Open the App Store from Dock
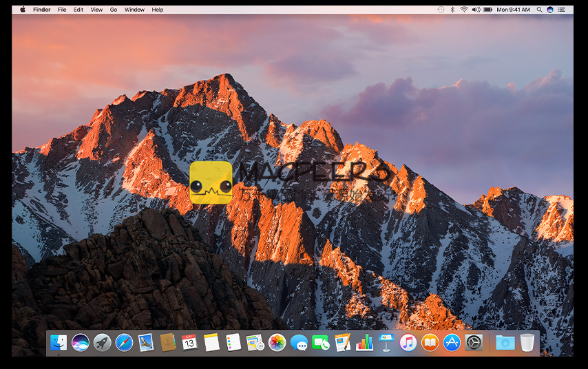The image size is (588, 369). (452, 342)
